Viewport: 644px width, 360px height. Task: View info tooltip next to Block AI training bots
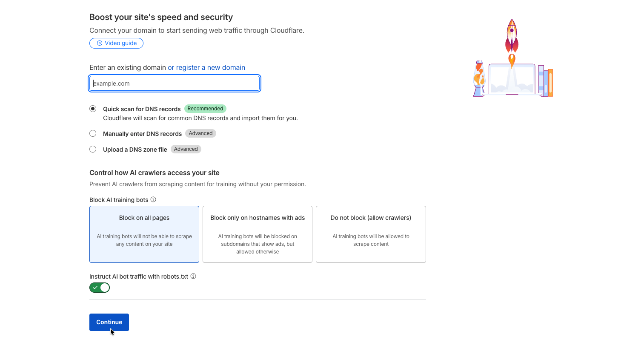153,199
